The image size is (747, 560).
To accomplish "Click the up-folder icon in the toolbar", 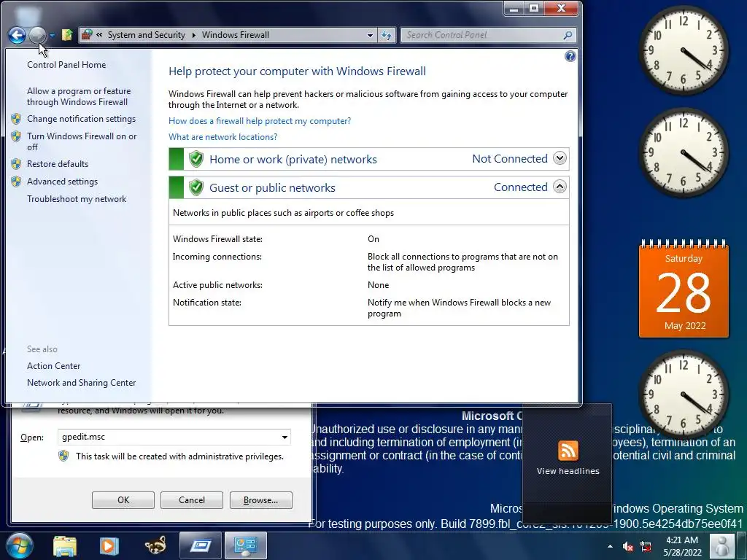I will point(67,35).
